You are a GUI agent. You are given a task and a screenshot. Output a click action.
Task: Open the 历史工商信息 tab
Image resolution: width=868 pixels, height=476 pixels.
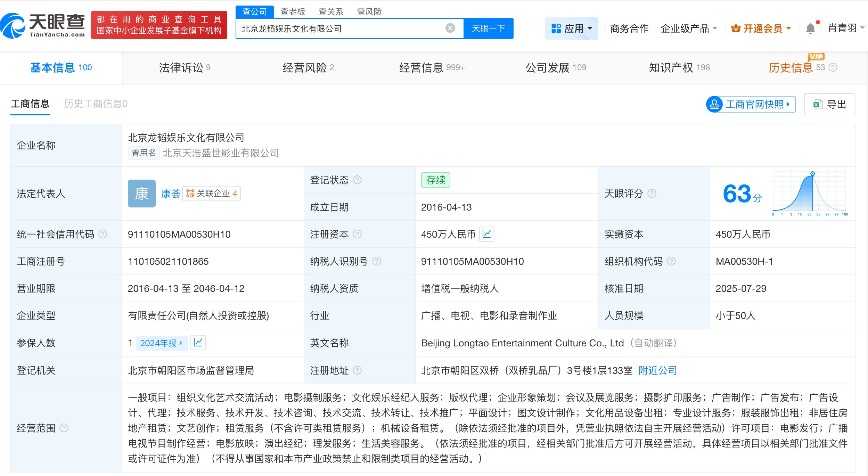pyautogui.click(x=96, y=104)
